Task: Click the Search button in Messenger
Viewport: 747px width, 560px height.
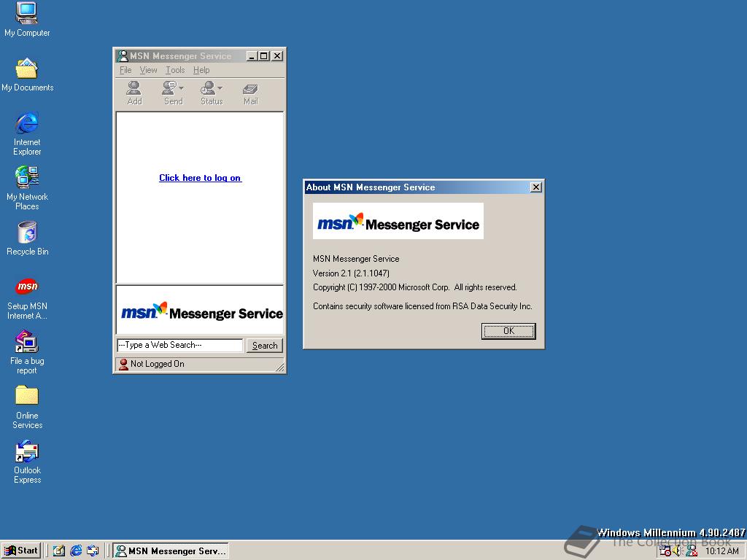Action: click(x=264, y=345)
